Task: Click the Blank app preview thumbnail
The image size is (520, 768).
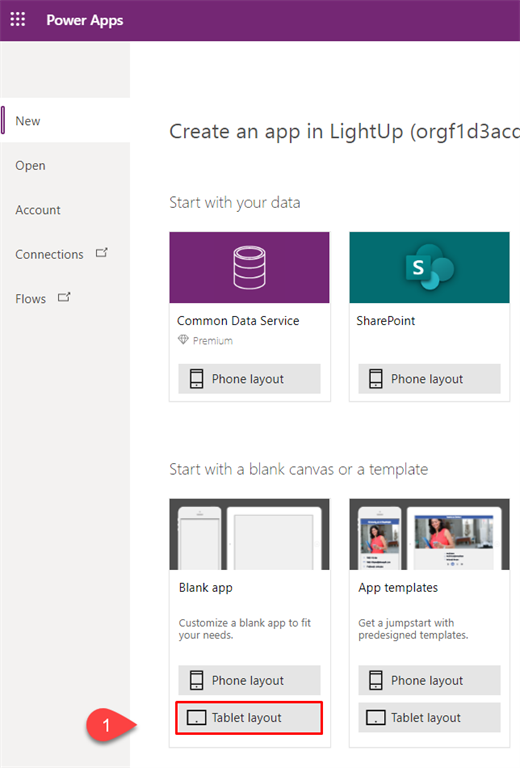Action: point(249,534)
